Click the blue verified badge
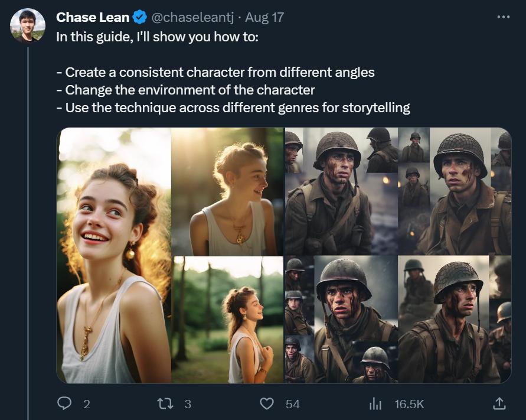This screenshot has height=420, width=526. click(x=140, y=18)
